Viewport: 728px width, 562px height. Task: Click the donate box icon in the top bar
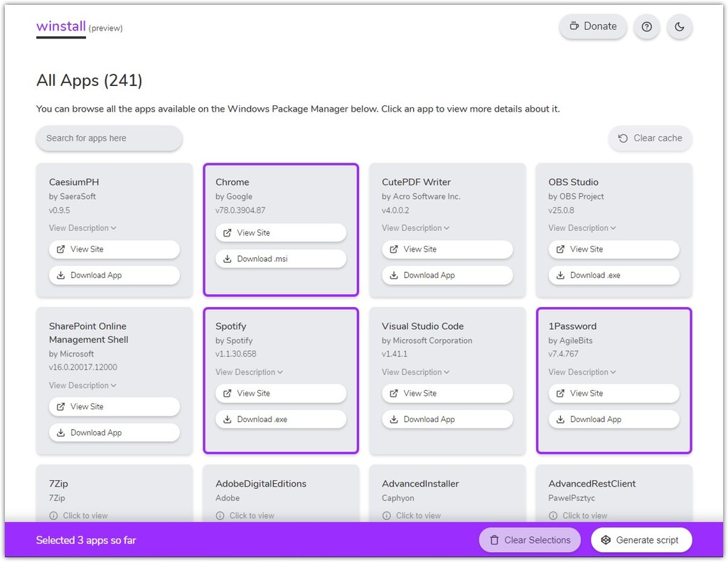click(x=573, y=26)
